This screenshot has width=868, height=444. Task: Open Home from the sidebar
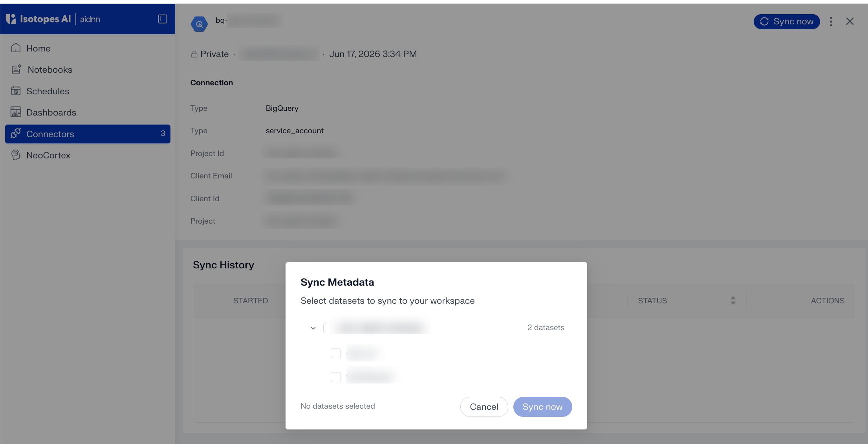tap(88, 48)
